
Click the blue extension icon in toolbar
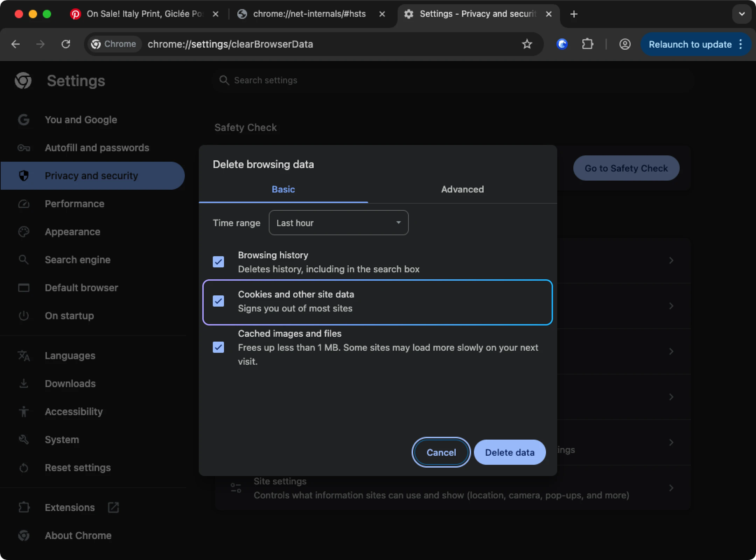[562, 44]
